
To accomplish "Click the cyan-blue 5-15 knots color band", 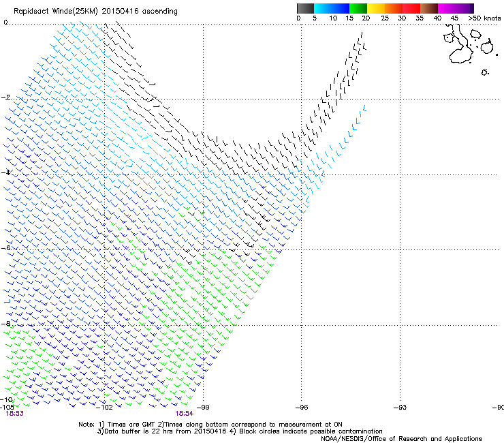I will click(x=332, y=8).
